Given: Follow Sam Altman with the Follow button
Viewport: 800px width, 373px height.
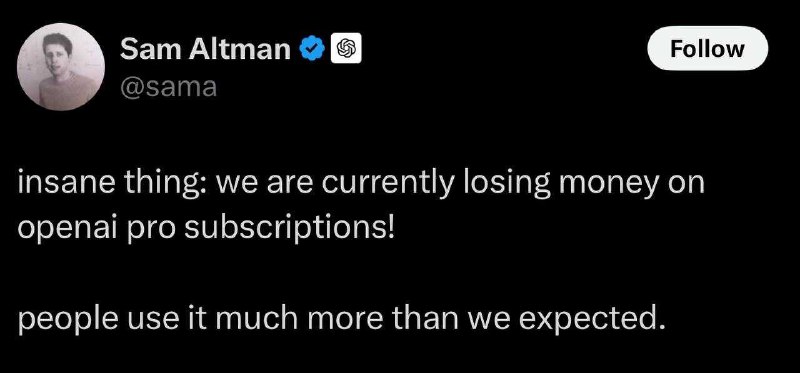Looking at the screenshot, I should 707,48.
